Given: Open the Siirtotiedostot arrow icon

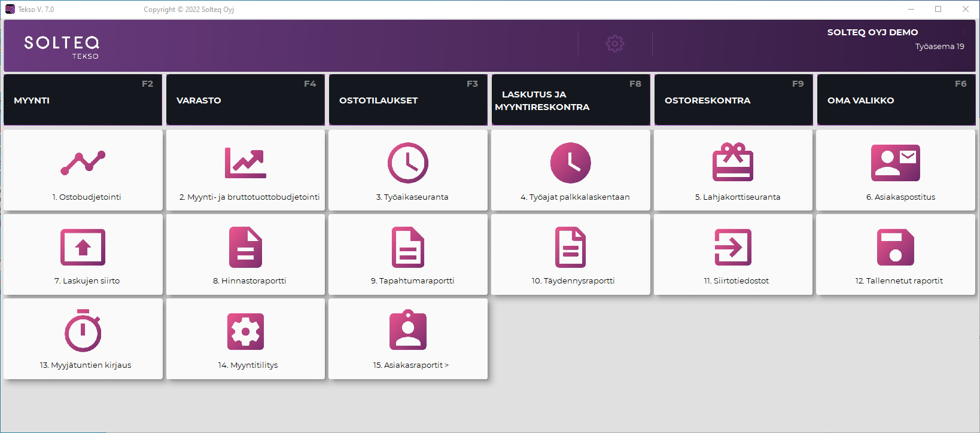Looking at the screenshot, I should point(733,247).
